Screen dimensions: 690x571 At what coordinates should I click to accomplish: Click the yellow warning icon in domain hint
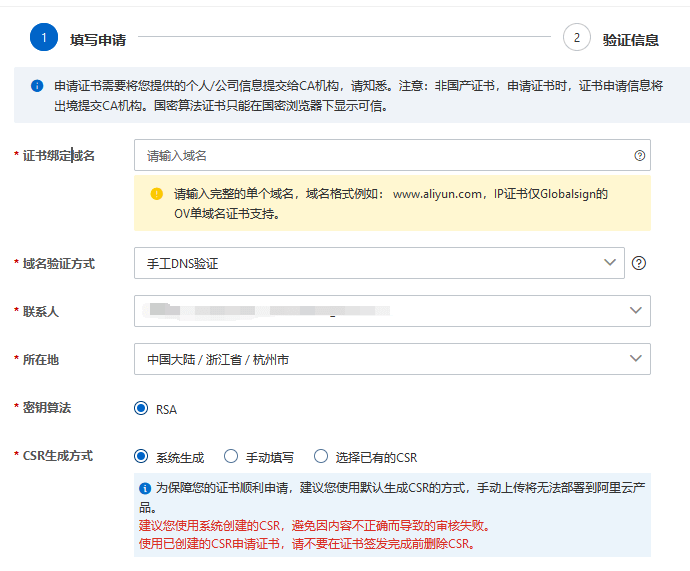(156, 194)
